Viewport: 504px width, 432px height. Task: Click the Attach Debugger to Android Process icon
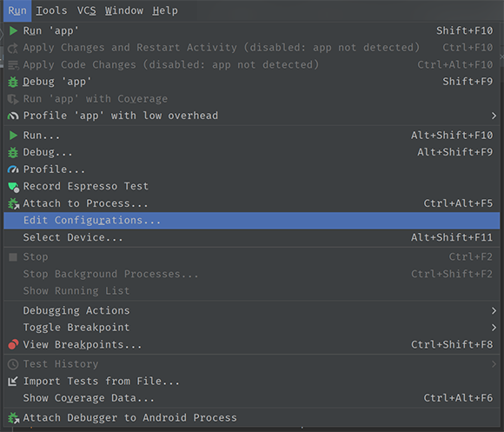coord(14,418)
